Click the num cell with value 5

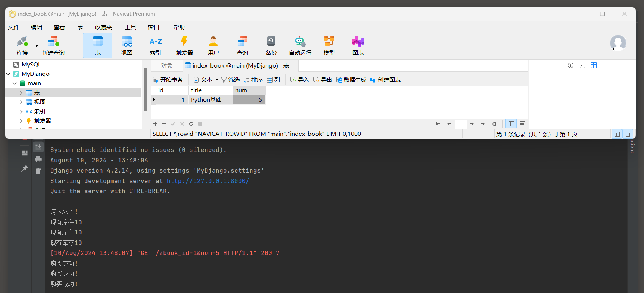(249, 100)
